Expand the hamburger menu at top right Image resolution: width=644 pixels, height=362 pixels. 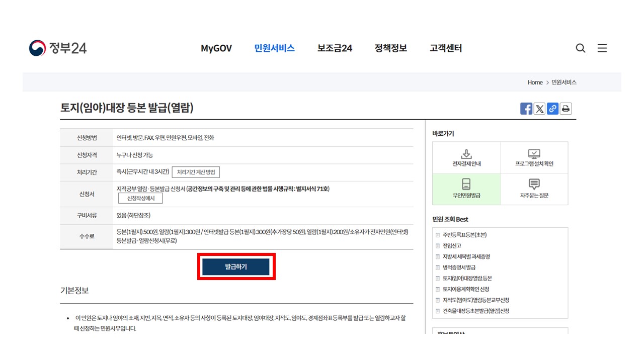pyautogui.click(x=602, y=48)
